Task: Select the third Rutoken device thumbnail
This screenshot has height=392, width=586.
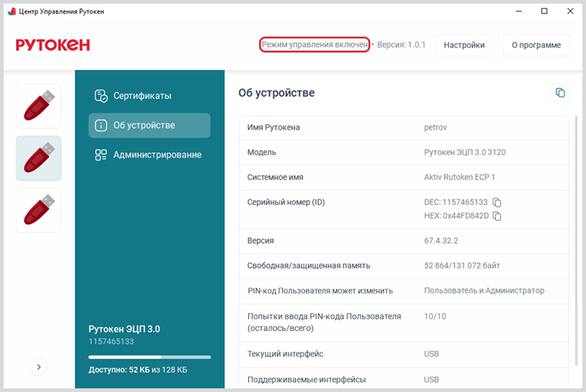Action: pyautogui.click(x=38, y=211)
